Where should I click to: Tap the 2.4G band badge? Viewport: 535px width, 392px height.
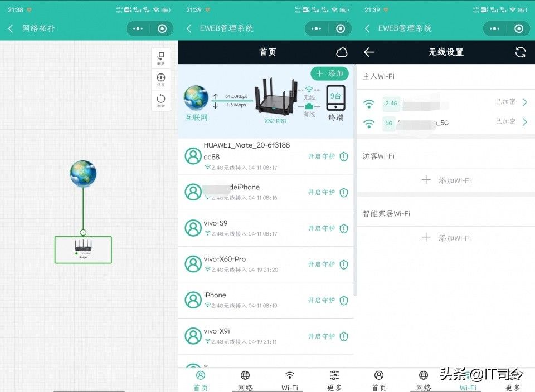pos(391,103)
